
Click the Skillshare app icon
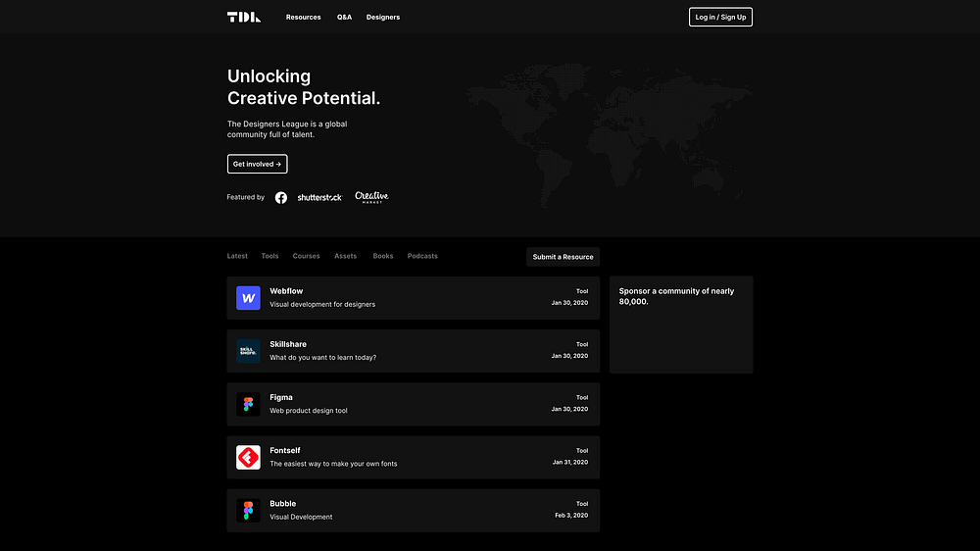[248, 351]
